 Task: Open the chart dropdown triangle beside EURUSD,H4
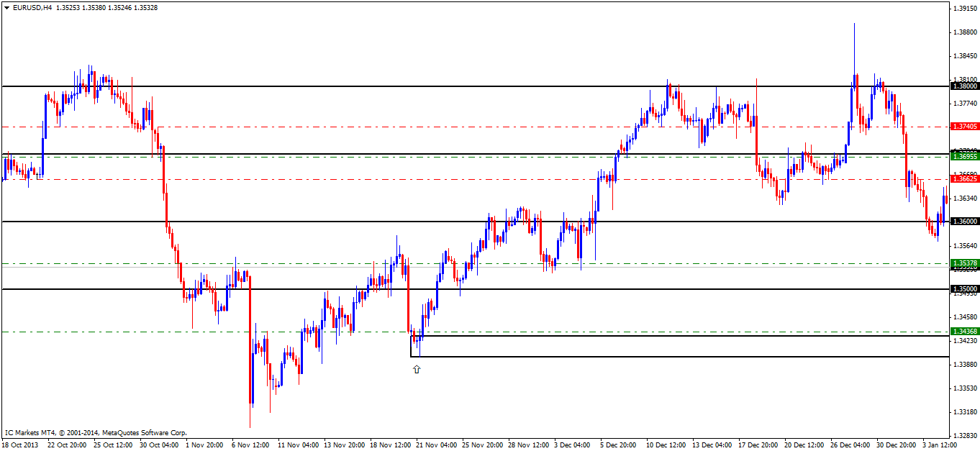6,7
